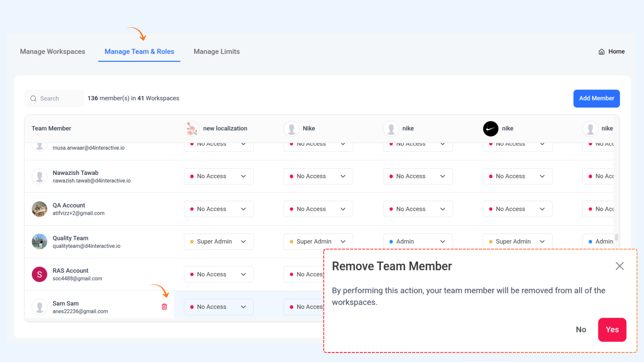Click the new localization flower workspace icon
The image size is (644, 362).
[192, 129]
